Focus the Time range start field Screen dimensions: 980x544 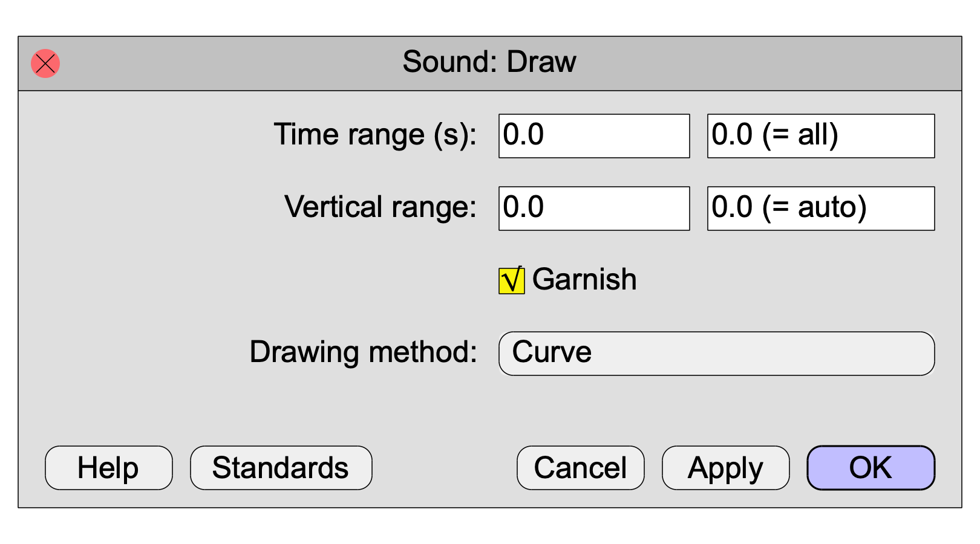(x=594, y=136)
